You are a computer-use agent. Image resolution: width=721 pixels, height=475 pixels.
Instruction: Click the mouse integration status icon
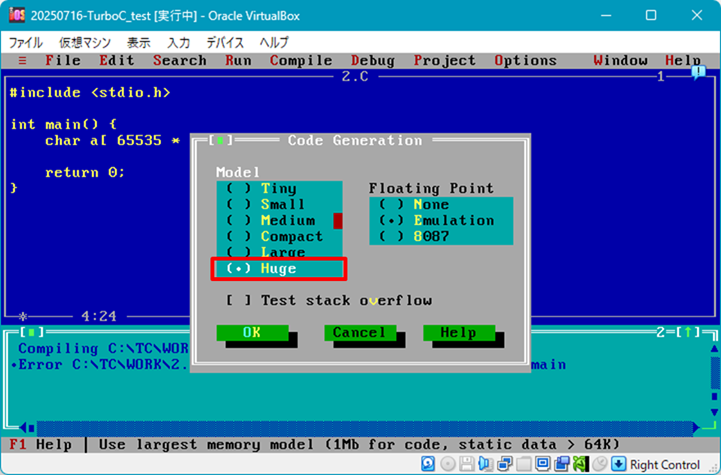[600, 464]
